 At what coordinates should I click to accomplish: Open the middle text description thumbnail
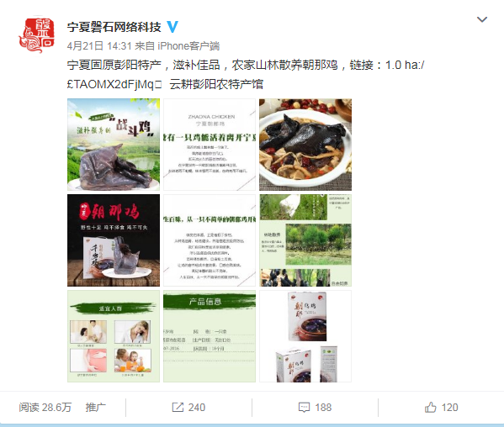pyautogui.click(x=210, y=240)
